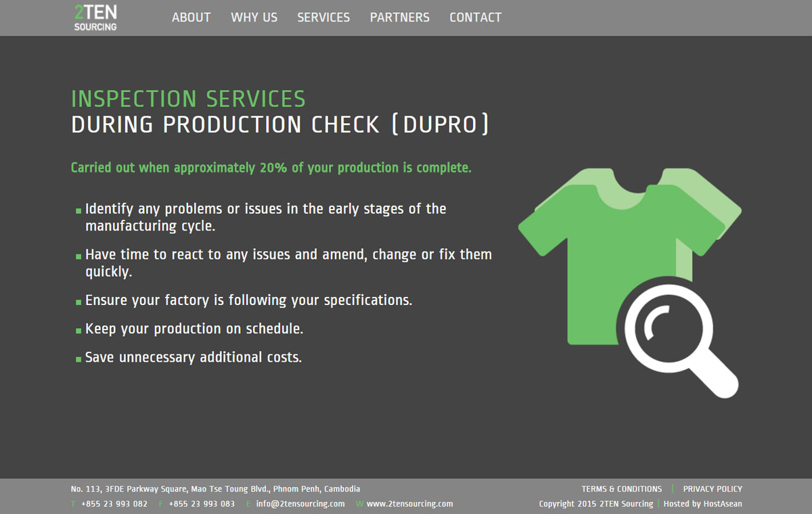Click the fax number +855 23 993 083
The image size is (812, 514).
click(x=202, y=504)
